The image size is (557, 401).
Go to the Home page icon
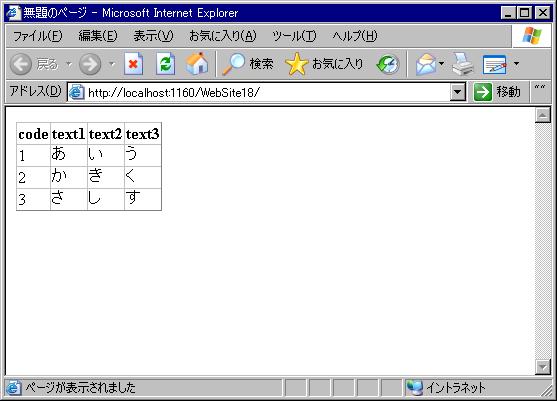196,64
